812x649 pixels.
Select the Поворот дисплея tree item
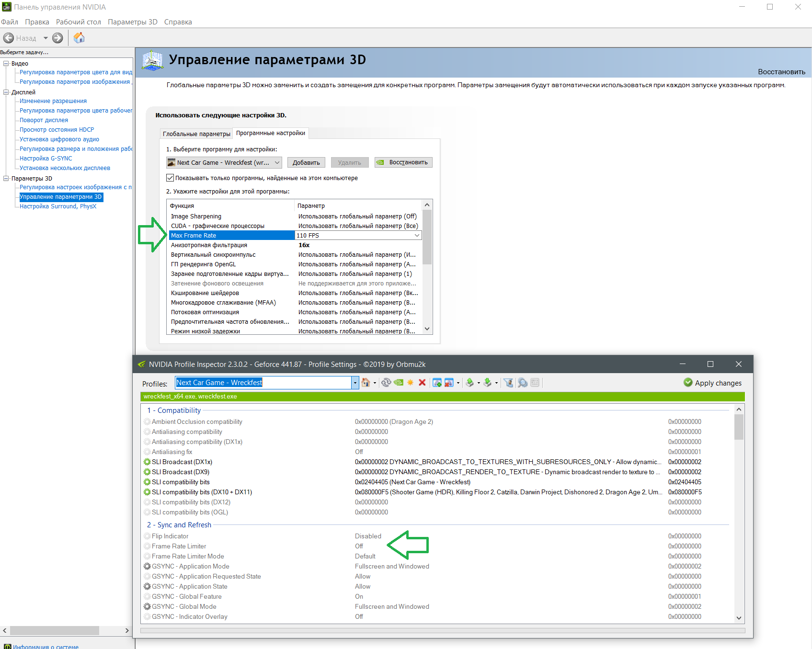click(x=44, y=120)
